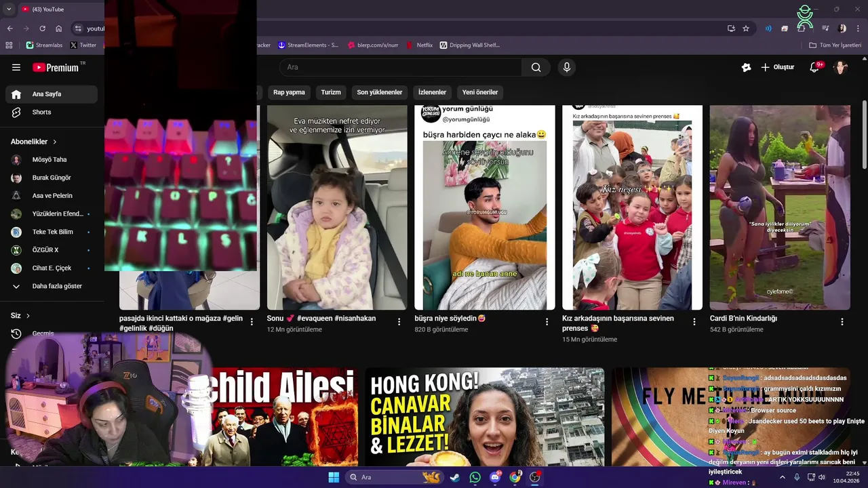The width and height of the screenshot is (868, 488).
Task: Open the Twitter bookmark
Action: coord(83,45)
